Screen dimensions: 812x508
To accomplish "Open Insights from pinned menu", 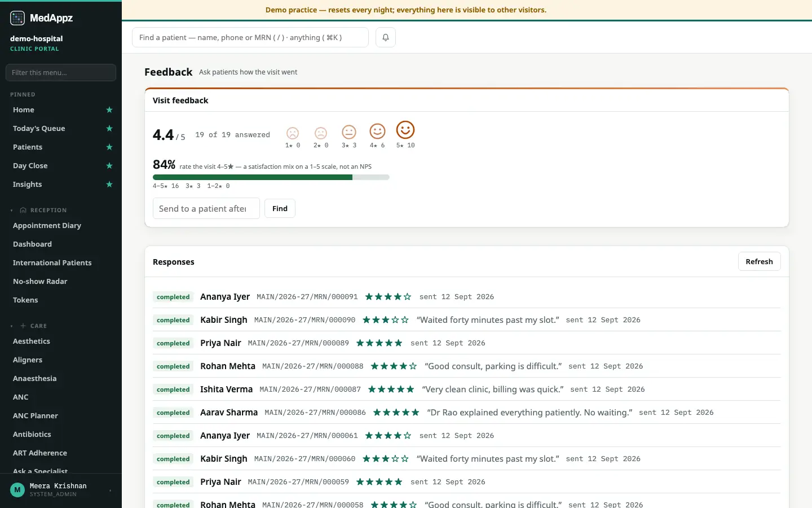I will [28, 185].
